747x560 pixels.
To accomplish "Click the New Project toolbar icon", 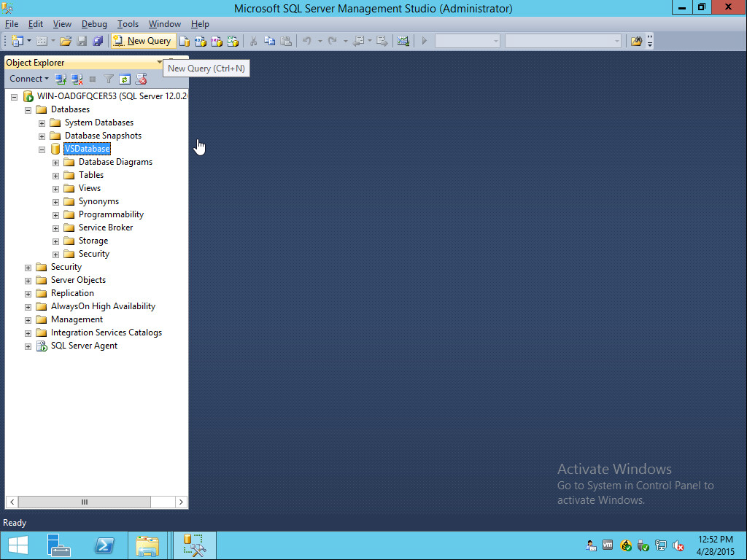I will [18, 41].
